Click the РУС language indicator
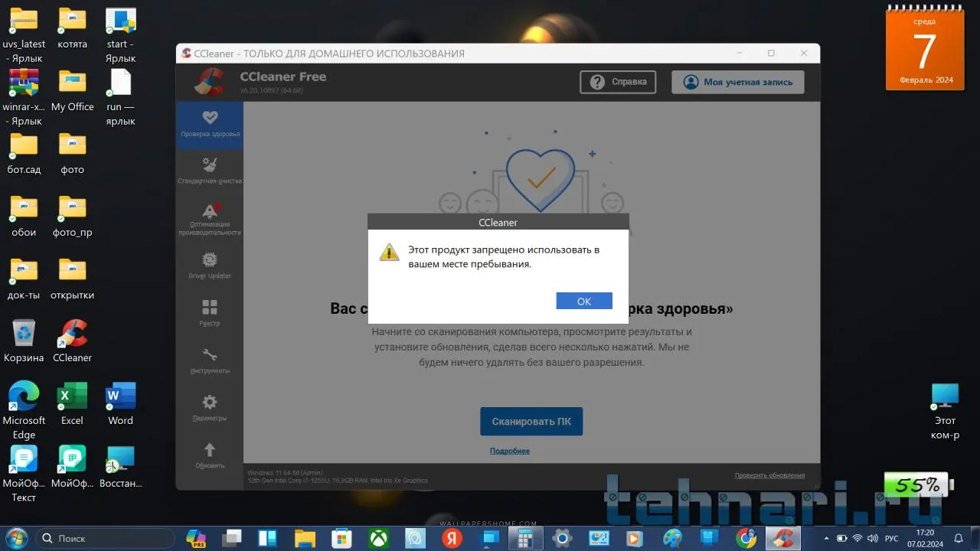This screenshot has width=980, height=551. pyautogui.click(x=891, y=538)
